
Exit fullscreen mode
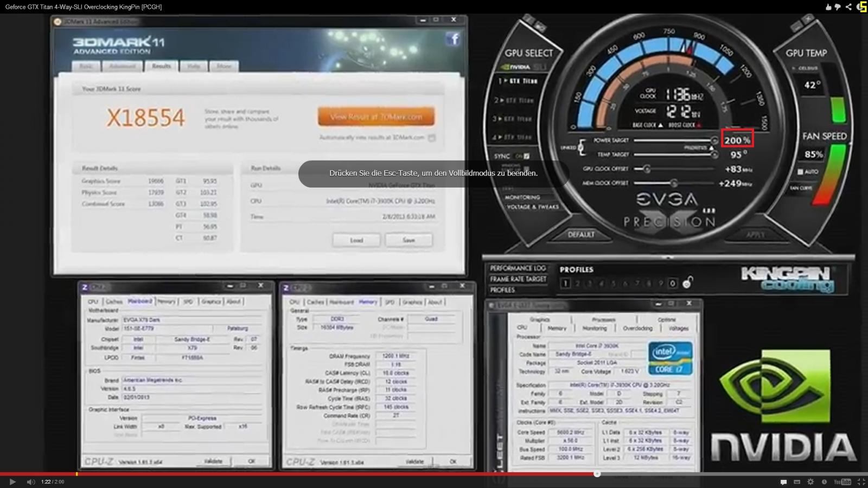click(860, 481)
